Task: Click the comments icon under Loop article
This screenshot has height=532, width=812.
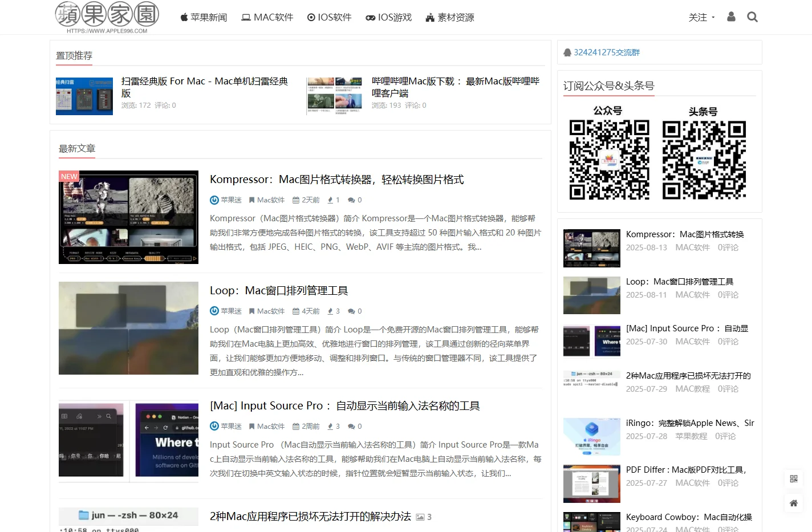Action: [x=351, y=311]
